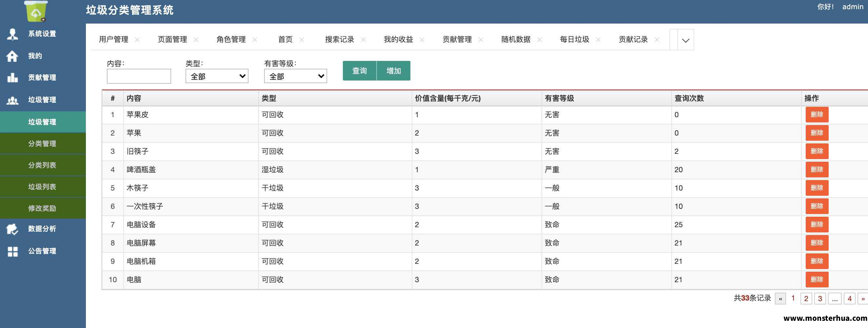Screen dimensions: 868x328
Task: Open 修改奖励 submenu item
Action: point(43,208)
